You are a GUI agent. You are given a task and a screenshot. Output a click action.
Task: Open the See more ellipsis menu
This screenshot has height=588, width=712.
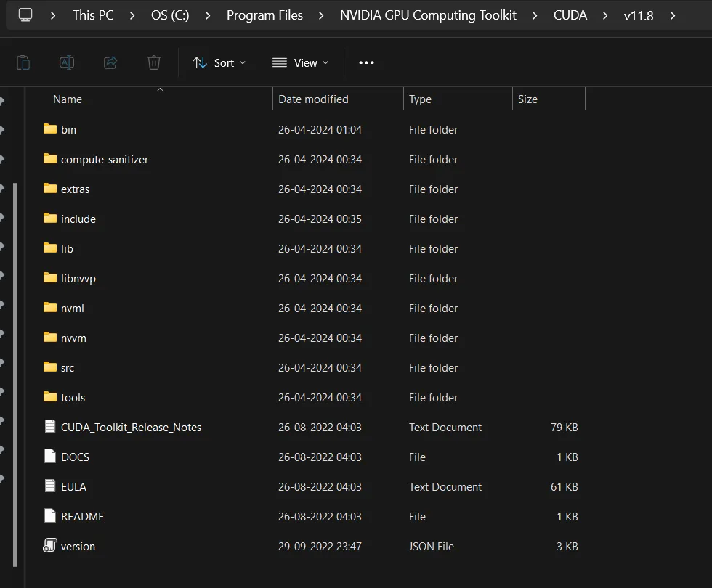[366, 62]
